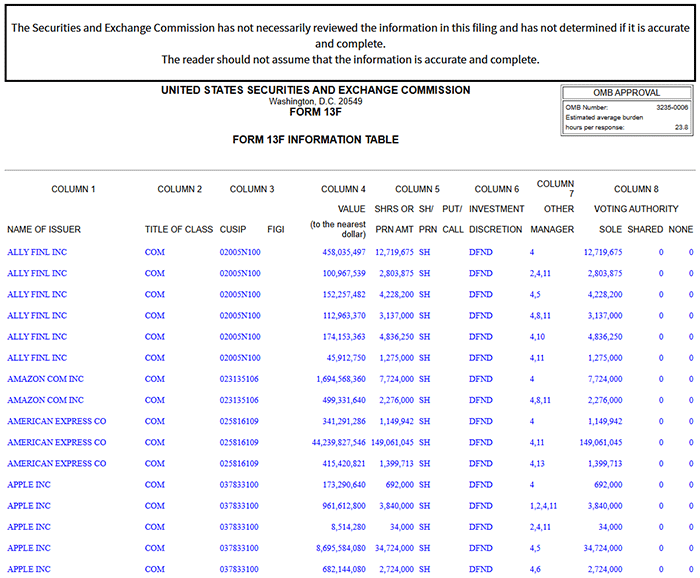Click the NAME OF ISSUER column header
This screenshot has height=578, width=700.
44,229
